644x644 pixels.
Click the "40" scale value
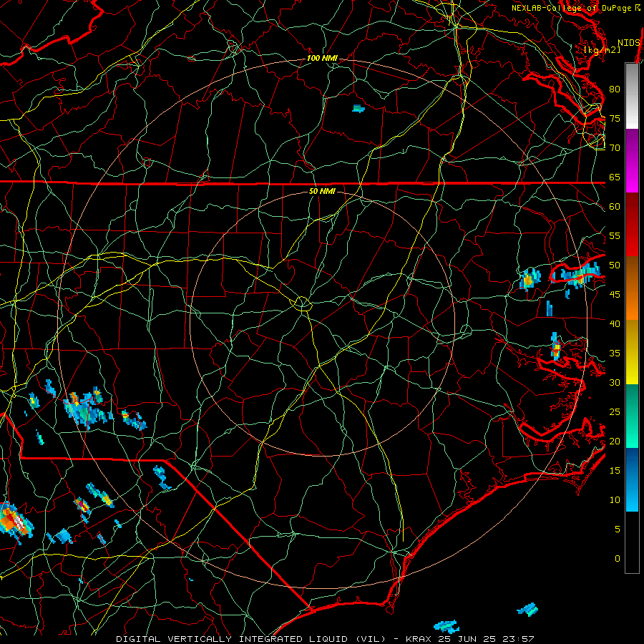pyautogui.click(x=615, y=323)
